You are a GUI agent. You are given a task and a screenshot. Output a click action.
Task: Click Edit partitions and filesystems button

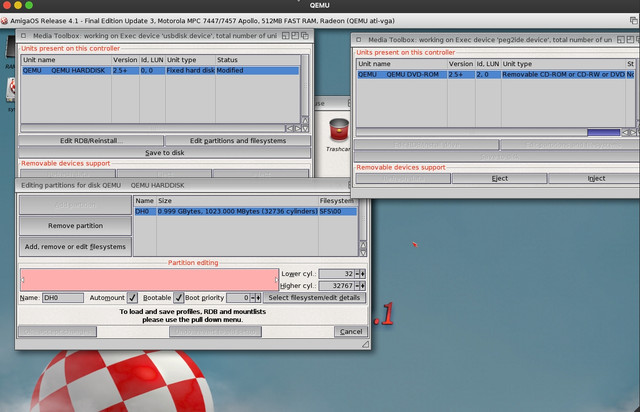[238, 140]
